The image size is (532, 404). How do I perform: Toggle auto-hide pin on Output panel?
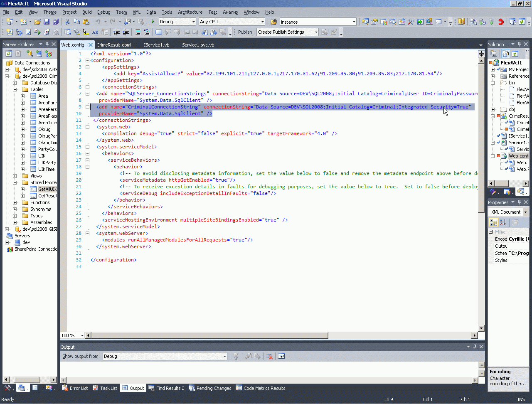475,347
